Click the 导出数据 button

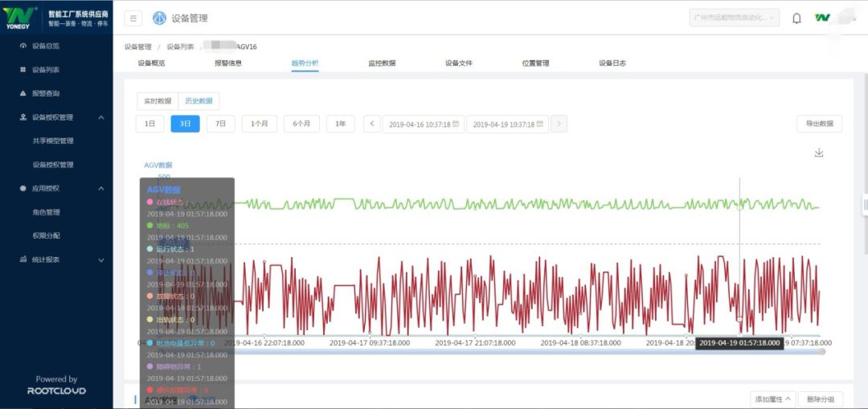(819, 124)
